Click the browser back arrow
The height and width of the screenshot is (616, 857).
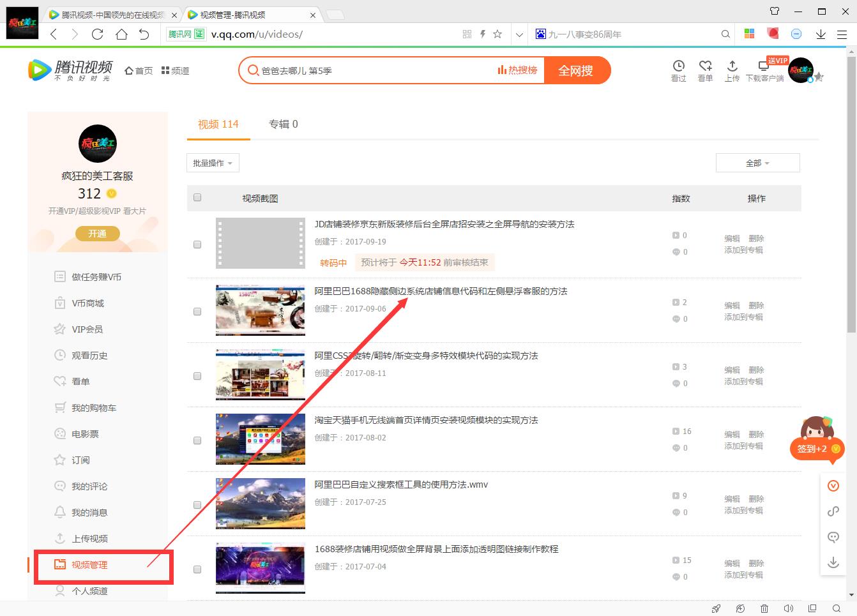(54, 34)
